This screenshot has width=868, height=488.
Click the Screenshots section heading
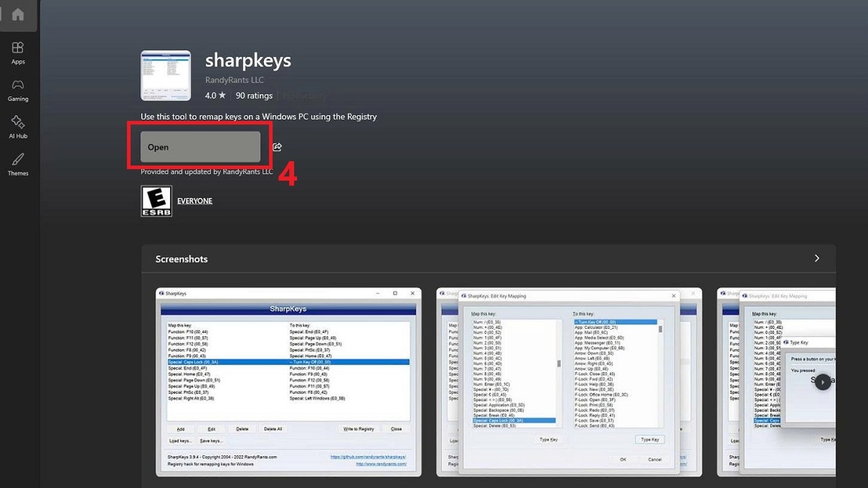tap(182, 259)
